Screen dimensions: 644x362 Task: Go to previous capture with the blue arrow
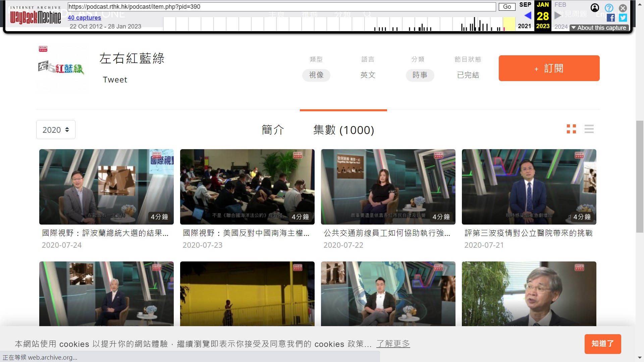(528, 15)
